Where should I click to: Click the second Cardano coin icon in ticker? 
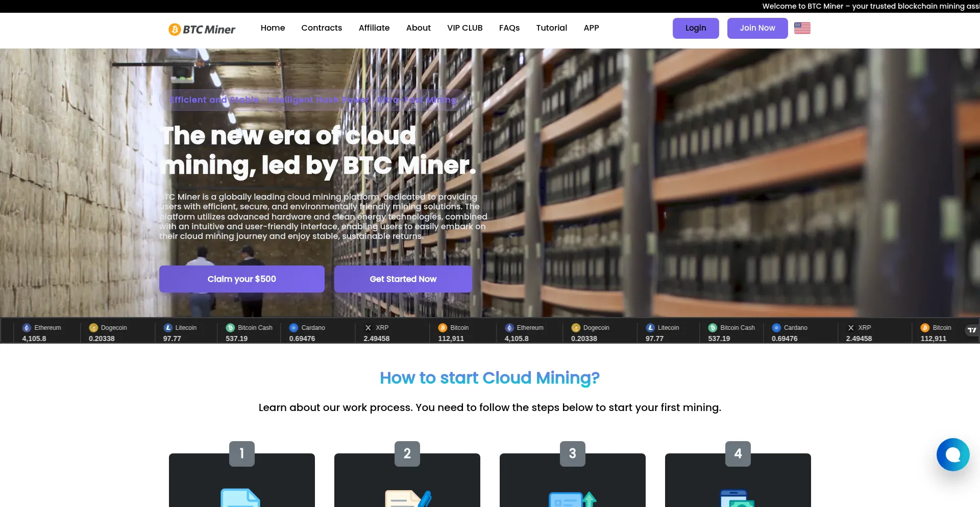pos(776,328)
